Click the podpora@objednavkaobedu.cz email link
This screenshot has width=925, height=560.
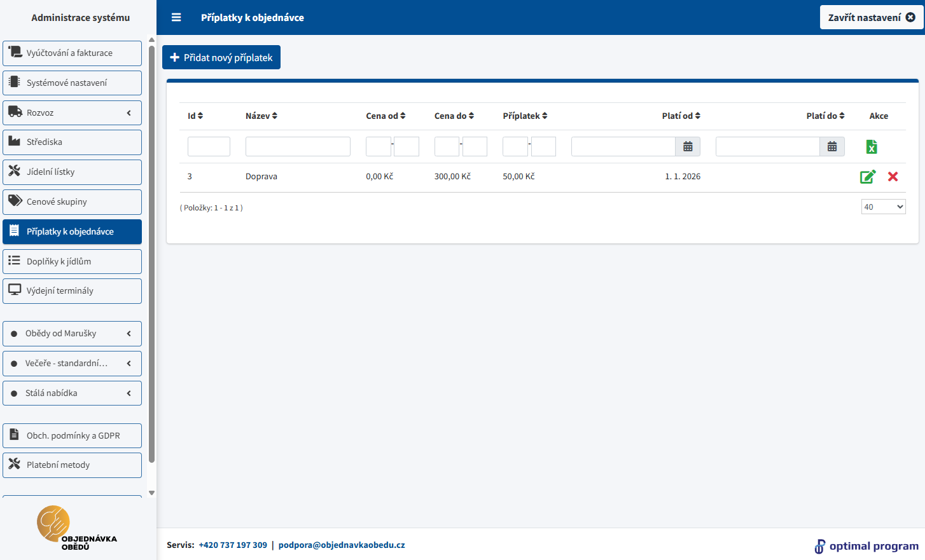[x=342, y=545]
